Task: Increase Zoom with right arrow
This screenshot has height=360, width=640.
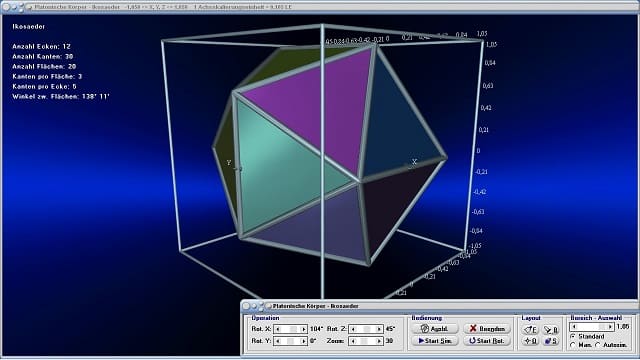Action: 379,341
